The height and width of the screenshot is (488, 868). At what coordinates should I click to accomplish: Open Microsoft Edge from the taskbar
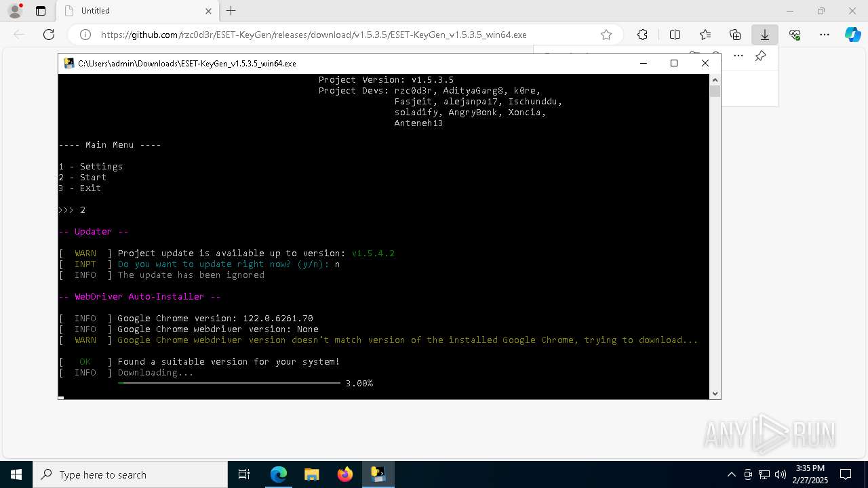[279, 474]
